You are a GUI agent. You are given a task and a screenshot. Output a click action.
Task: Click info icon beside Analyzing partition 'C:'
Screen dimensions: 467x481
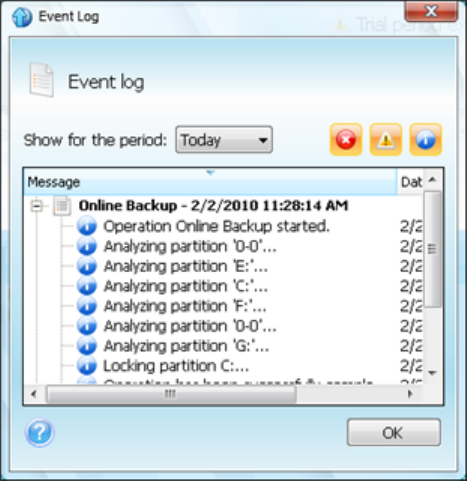point(87,286)
